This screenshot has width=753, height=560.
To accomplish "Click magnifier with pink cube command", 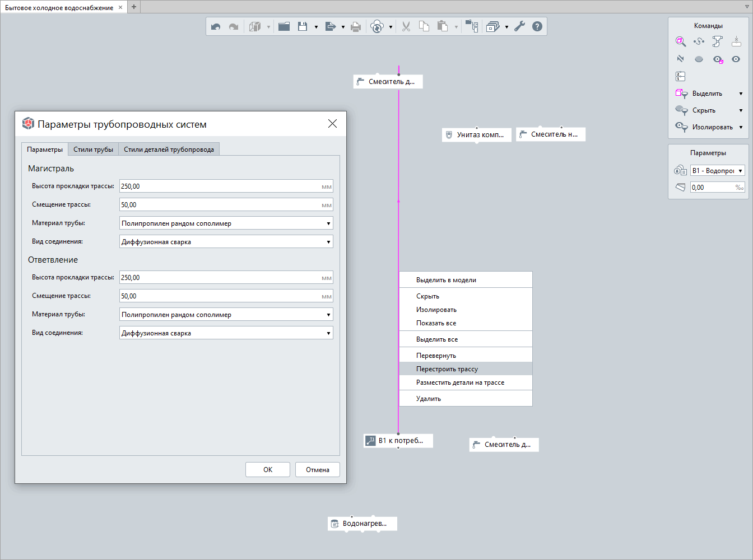I will (681, 41).
